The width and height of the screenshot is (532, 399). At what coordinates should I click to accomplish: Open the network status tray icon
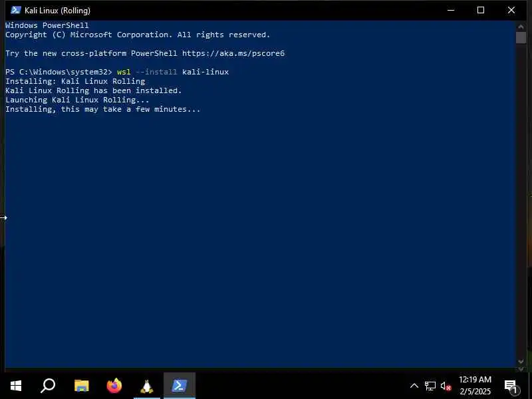click(x=430, y=386)
